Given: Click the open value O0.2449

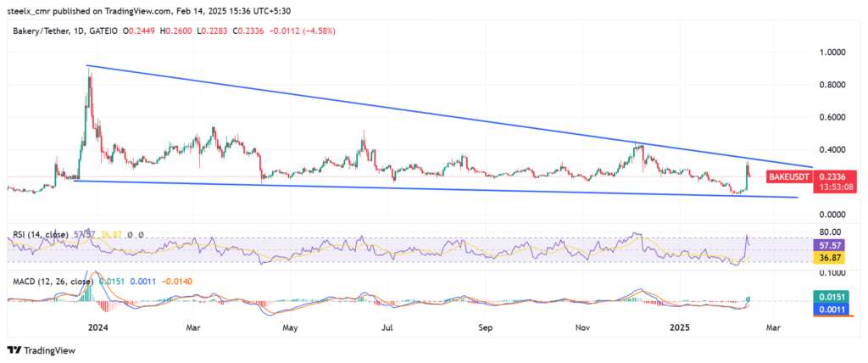Looking at the screenshot, I should (141, 31).
